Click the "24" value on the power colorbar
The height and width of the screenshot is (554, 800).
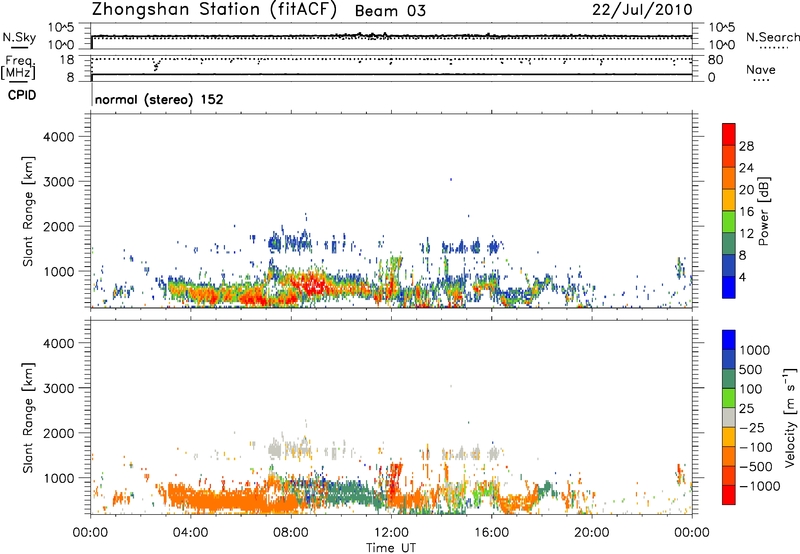pos(746,168)
